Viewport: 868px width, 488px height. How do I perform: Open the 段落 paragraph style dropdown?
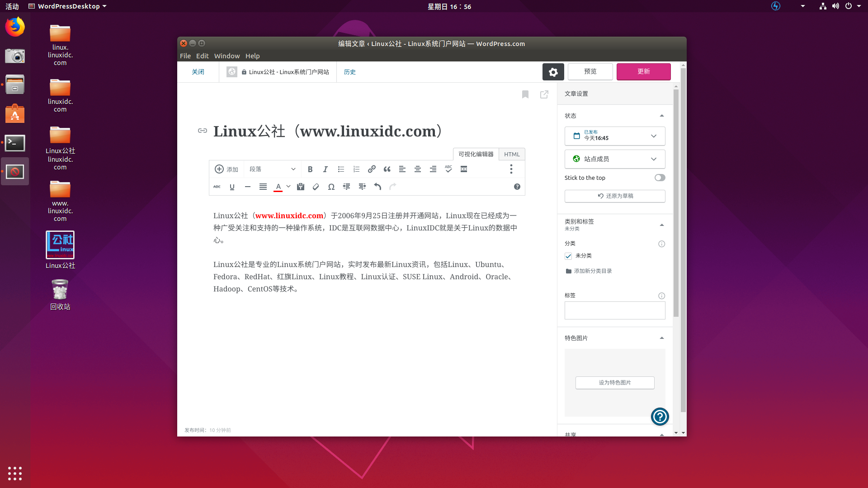point(272,169)
